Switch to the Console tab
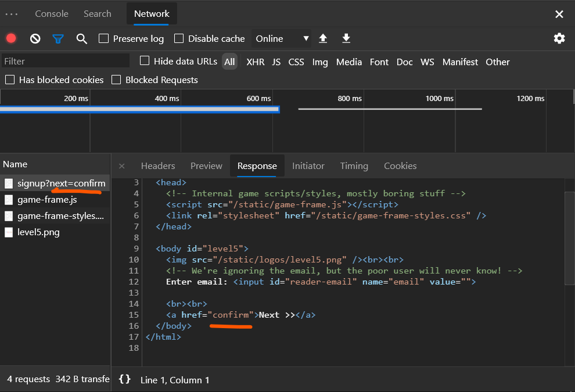Screen dimensions: 575x392 click(52, 14)
